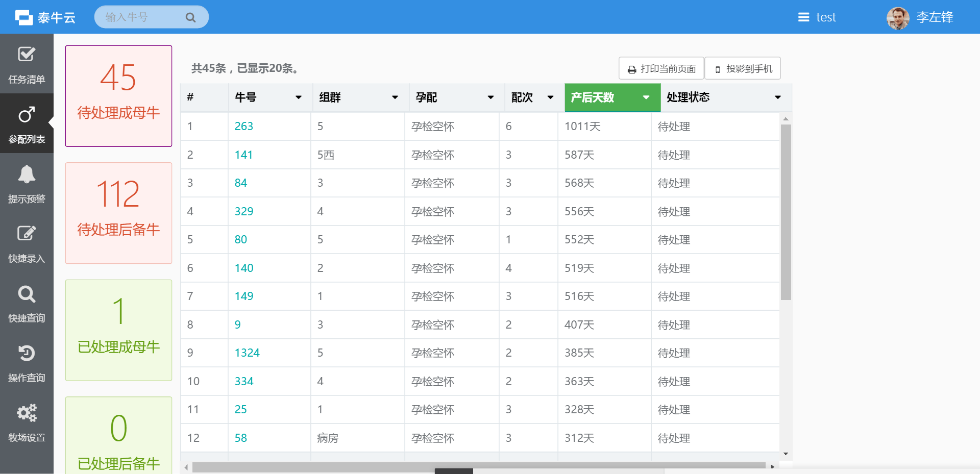Open the 牧场设置 gears icon

click(27, 413)
